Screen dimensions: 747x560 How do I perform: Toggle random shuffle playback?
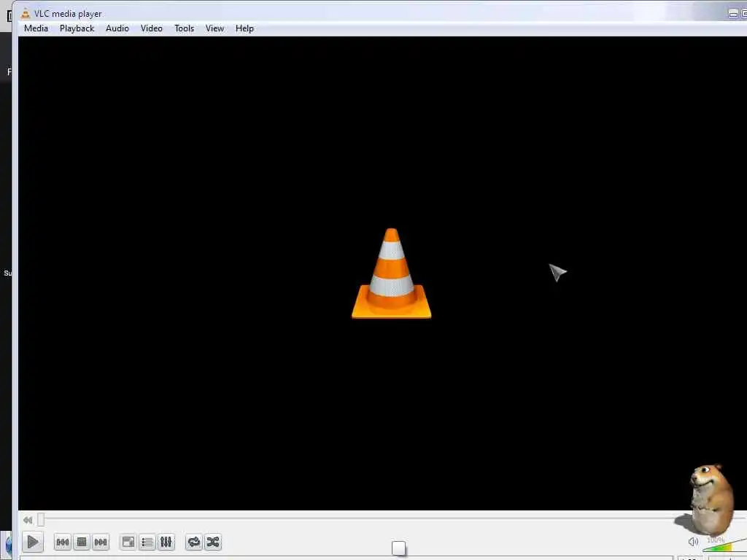point(213,542)
